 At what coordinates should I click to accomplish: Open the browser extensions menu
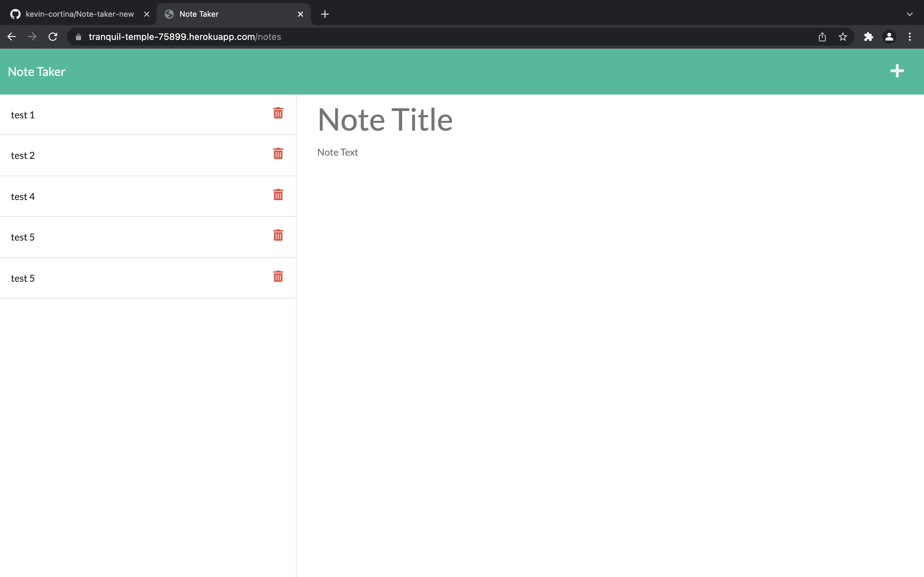click(x=869, y=37)
